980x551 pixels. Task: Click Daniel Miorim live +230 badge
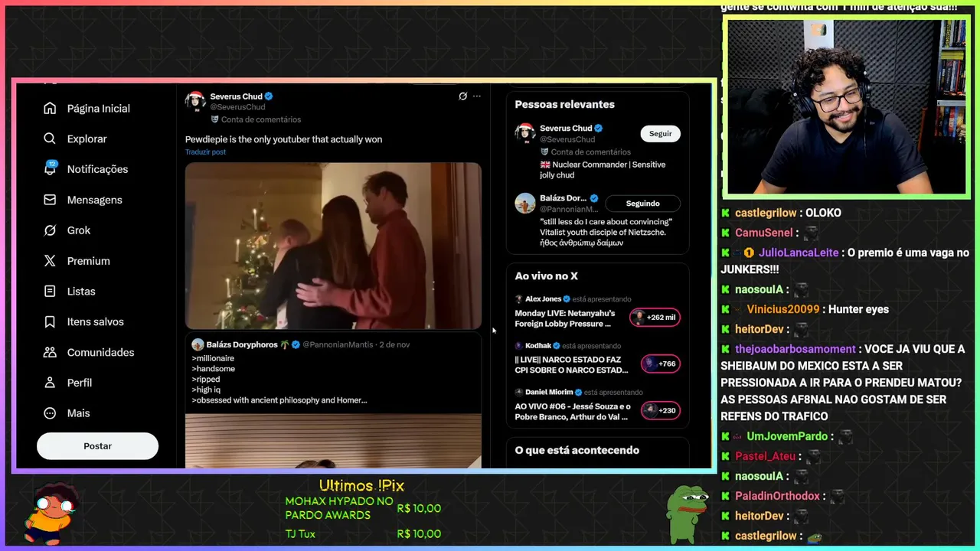point(659,410)
